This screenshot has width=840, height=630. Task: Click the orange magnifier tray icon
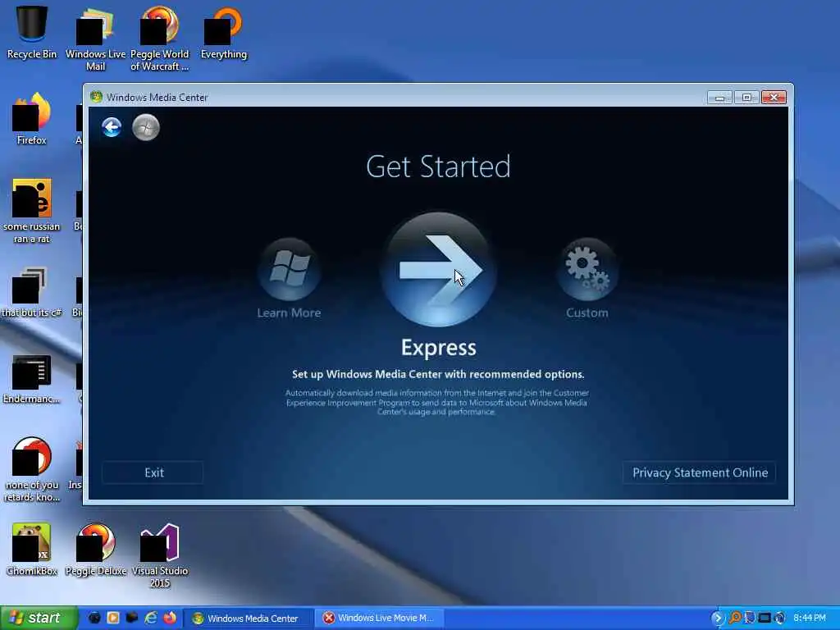pyautogui.click(x=735, y=619)
